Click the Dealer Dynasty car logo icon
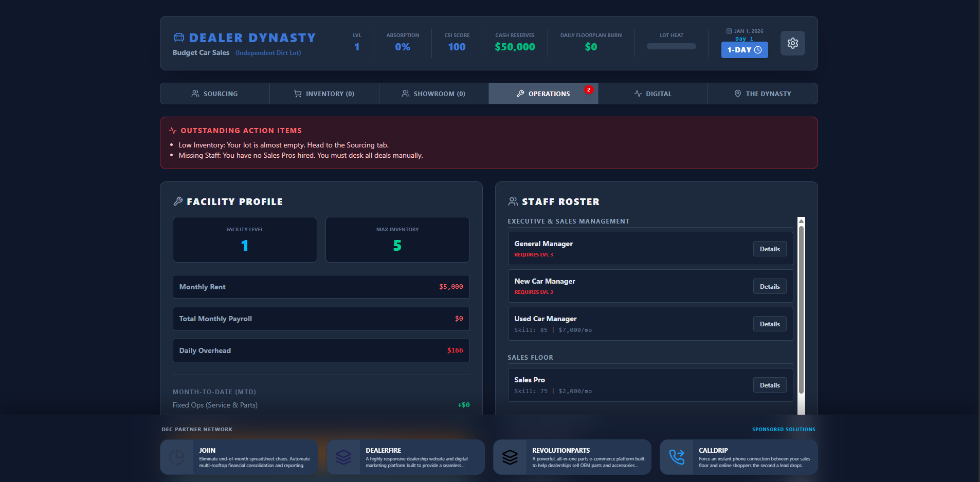 tap(178, 38)
